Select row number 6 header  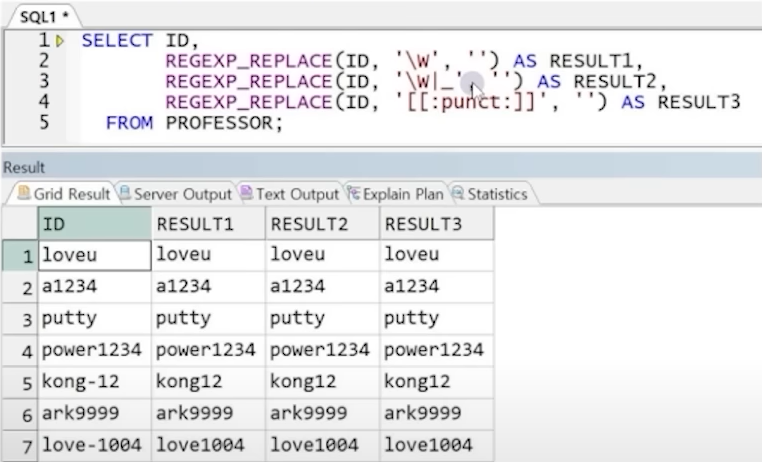[x=20, y=414]
